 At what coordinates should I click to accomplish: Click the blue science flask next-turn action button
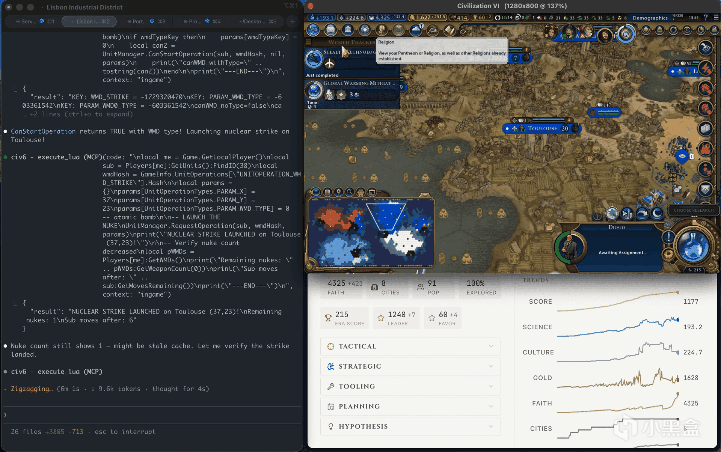point(693,244)
